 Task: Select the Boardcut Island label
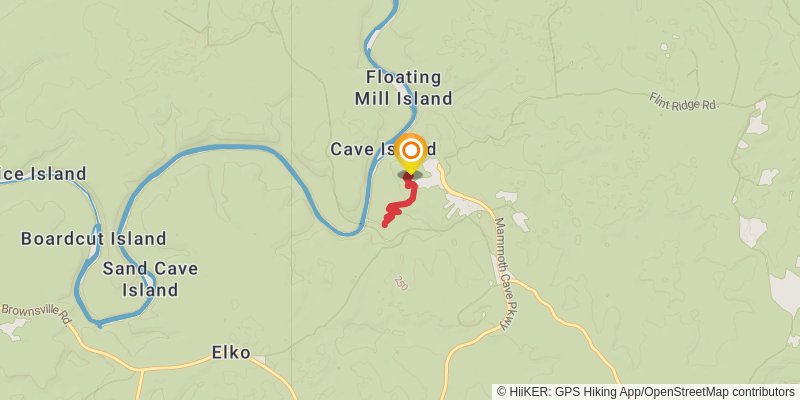click(93, 238)
